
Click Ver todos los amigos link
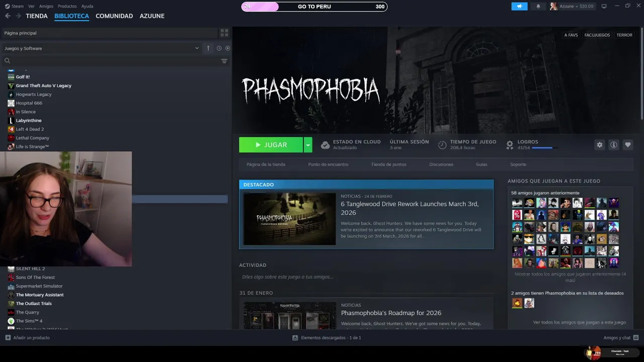pos(580,322)
